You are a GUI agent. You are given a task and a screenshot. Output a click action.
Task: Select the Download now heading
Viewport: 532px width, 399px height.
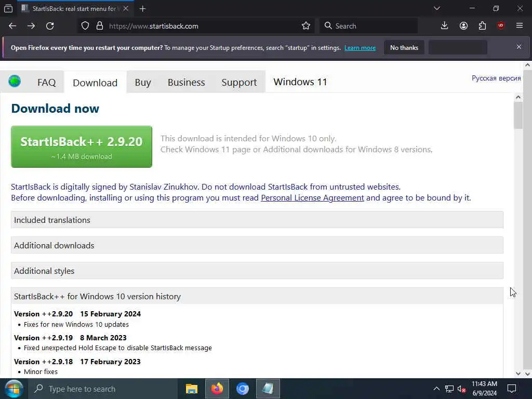[55, 108]
